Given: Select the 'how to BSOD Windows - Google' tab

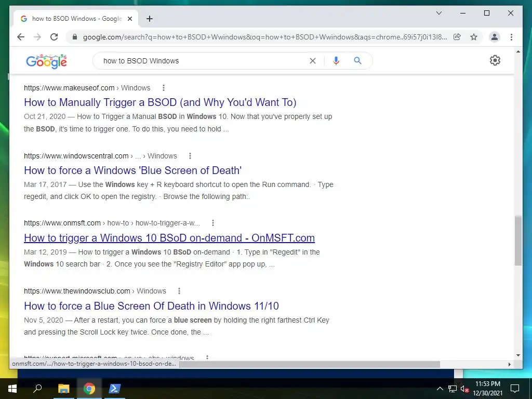Looking at the screenshot, I should tap(76, 19).
